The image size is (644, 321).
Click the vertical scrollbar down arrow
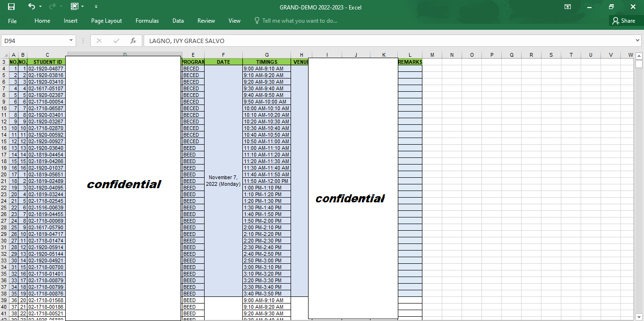tap(639, 317)
